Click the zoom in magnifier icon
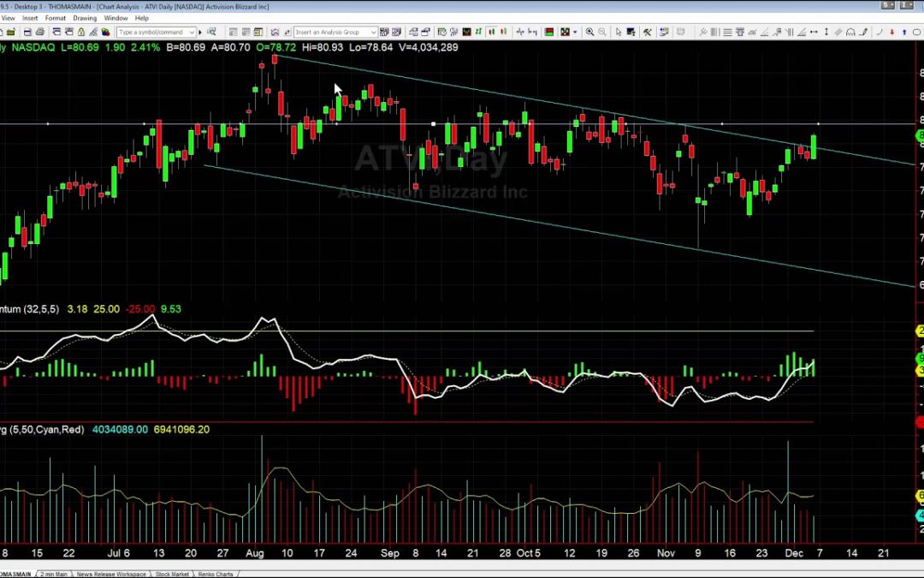This screenshot has height=578, width=924. [589, 33]
